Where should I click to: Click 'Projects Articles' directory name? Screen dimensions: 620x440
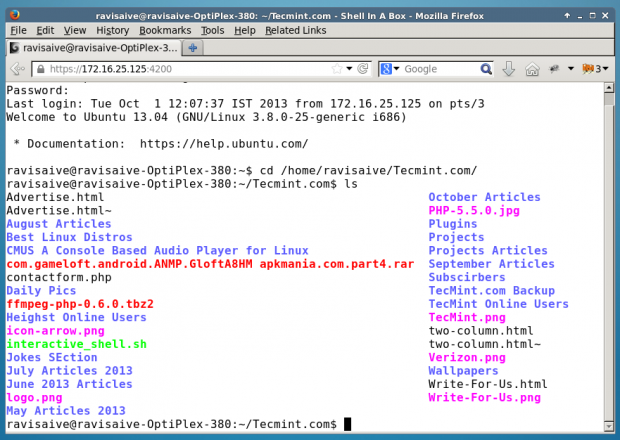(x=488, y=251)
